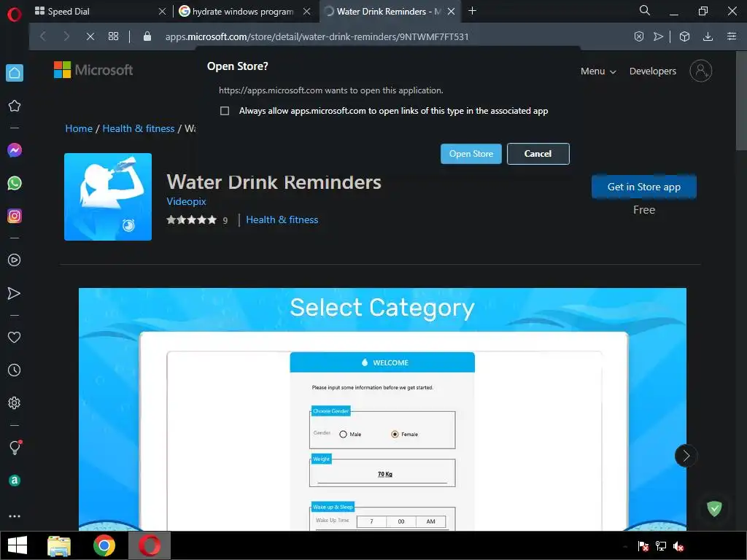This screenshot has width=747, height=560.
Task: Click the page vertical scrollbar
Action: pos(741,101)
